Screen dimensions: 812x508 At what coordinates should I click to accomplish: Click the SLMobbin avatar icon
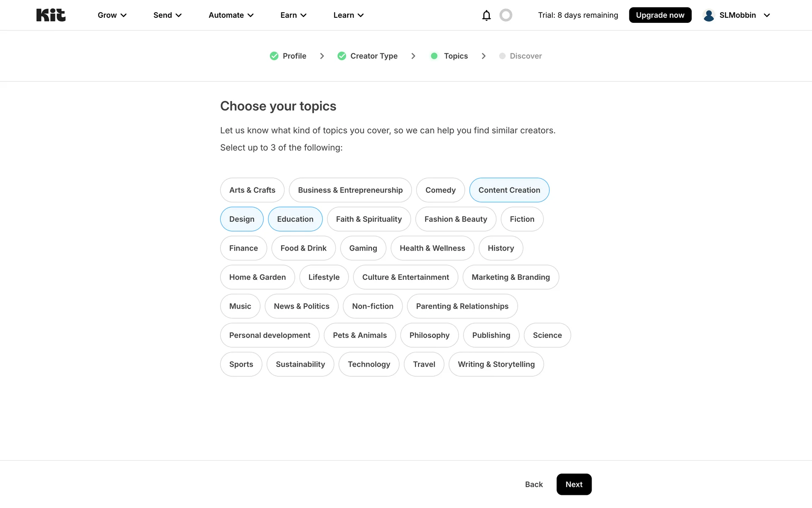(x=709, y=15)
